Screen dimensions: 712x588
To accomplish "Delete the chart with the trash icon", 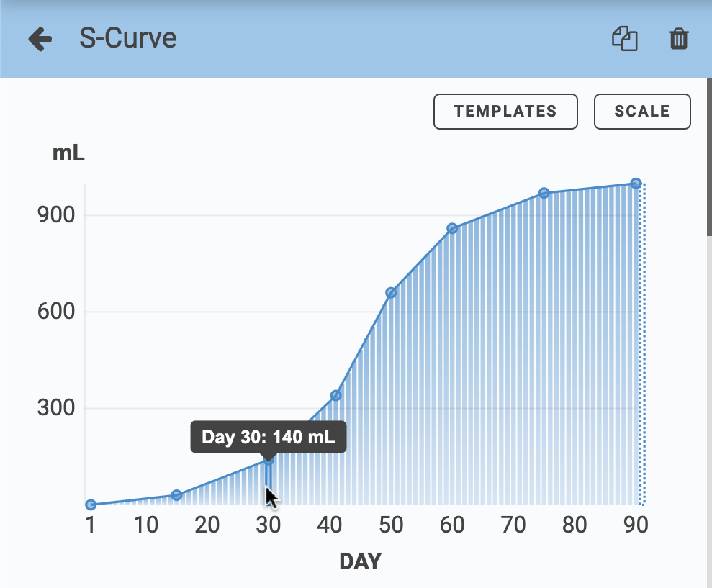I will [677, 40].
